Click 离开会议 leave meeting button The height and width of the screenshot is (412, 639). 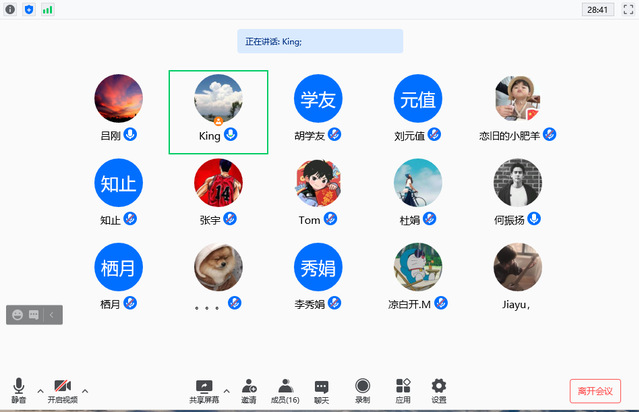(596, 390)
